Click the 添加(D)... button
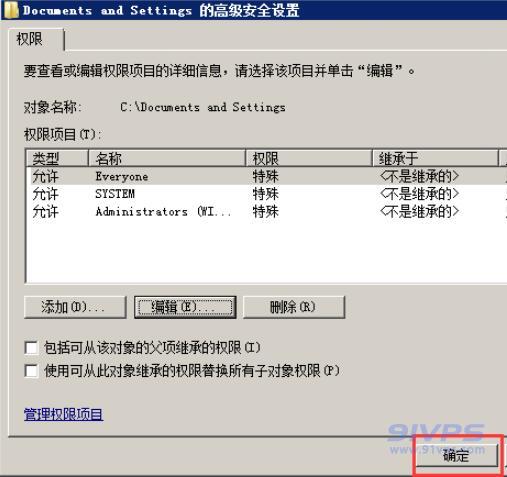 (x=75, y=307)
